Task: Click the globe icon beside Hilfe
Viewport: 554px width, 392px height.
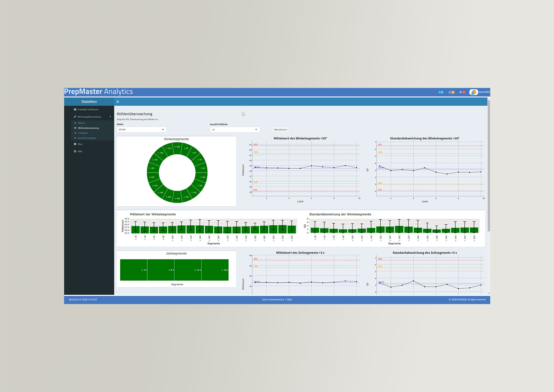Action: pos(75,151)
